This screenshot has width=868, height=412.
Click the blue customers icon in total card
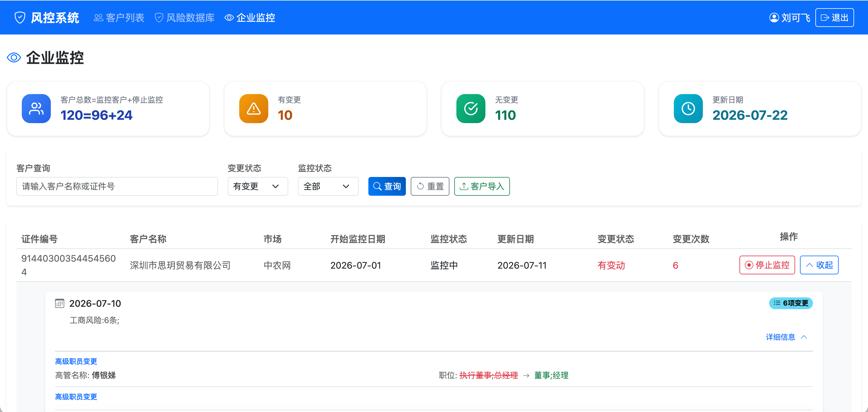click(36, 109)
